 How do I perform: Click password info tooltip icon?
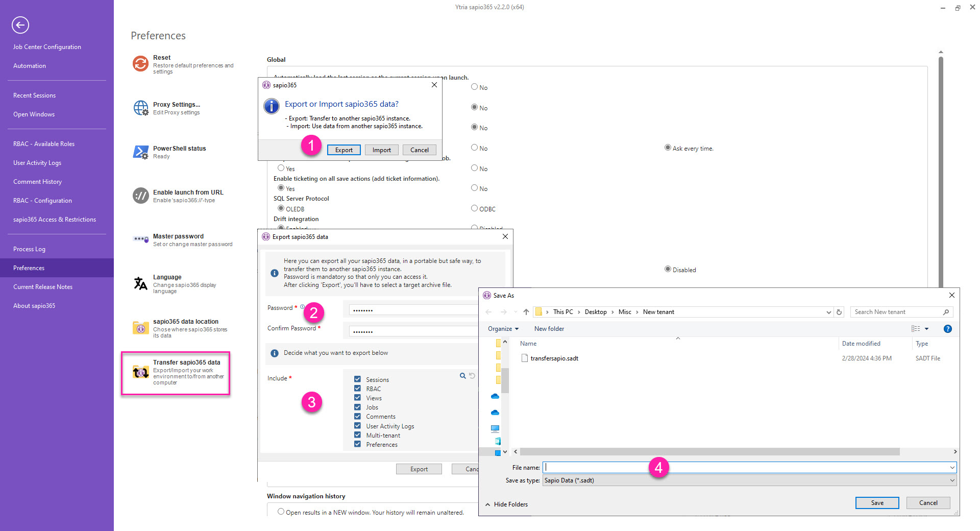pos(302,307)
